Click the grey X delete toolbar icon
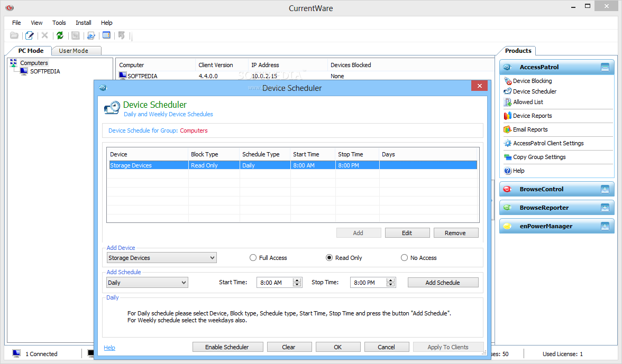Viewport: 622px width, 364px height. coord(45,35)
